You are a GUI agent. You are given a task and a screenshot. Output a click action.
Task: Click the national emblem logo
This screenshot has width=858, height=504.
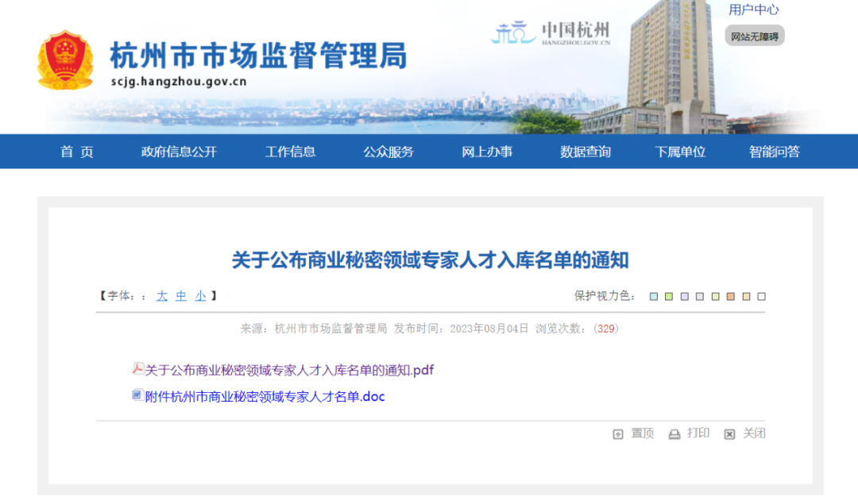(65, 60)
